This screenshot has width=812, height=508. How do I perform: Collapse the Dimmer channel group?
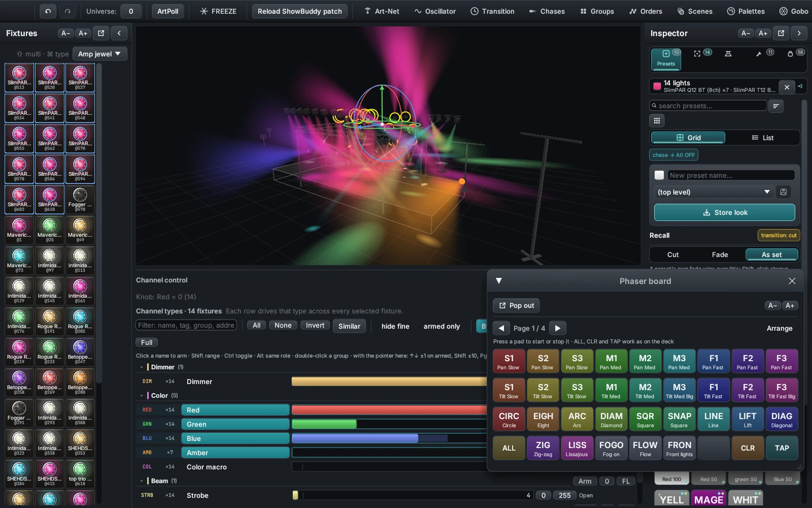142,367
